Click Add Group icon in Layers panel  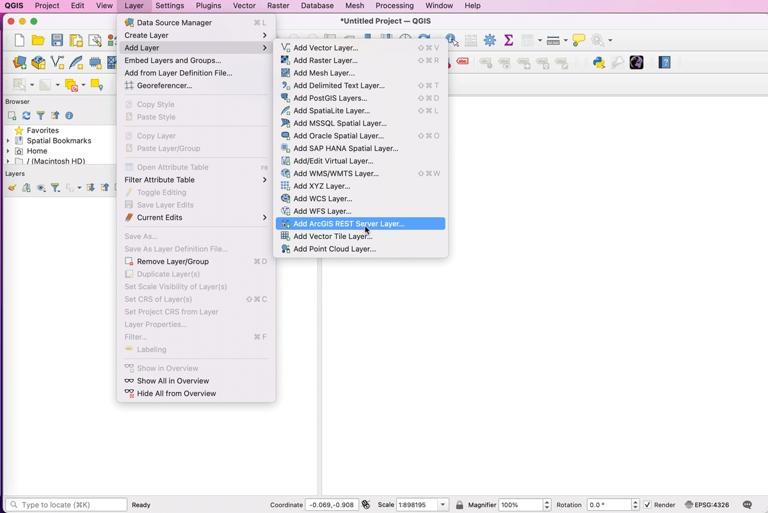pos(26,188)
